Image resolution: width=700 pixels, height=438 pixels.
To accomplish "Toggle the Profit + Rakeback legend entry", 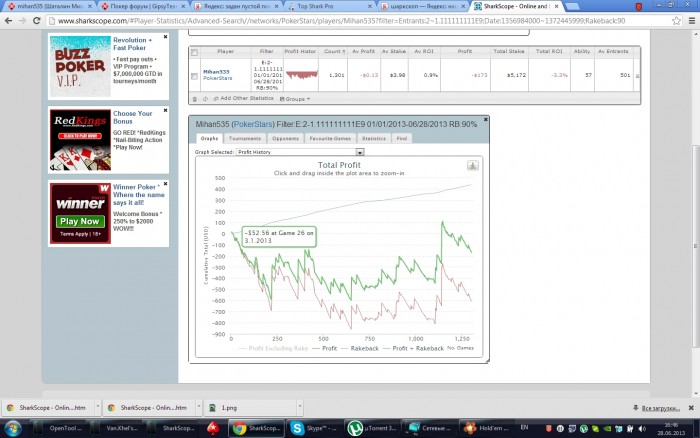I will [413, 348].
